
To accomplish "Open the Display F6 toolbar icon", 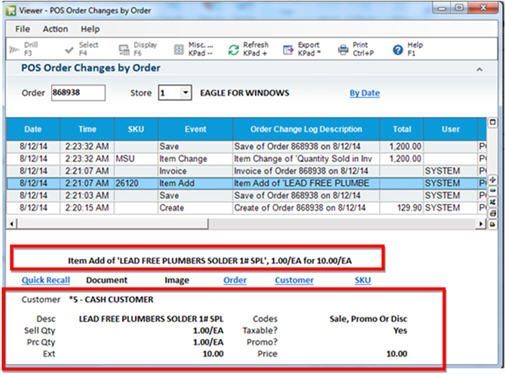I will (x=124, y=50).
